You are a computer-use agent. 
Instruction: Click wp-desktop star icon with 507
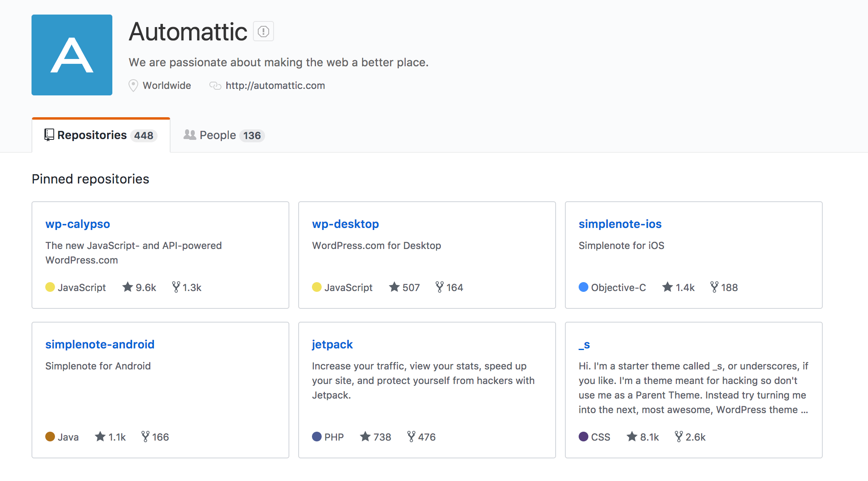pos(394,287)
